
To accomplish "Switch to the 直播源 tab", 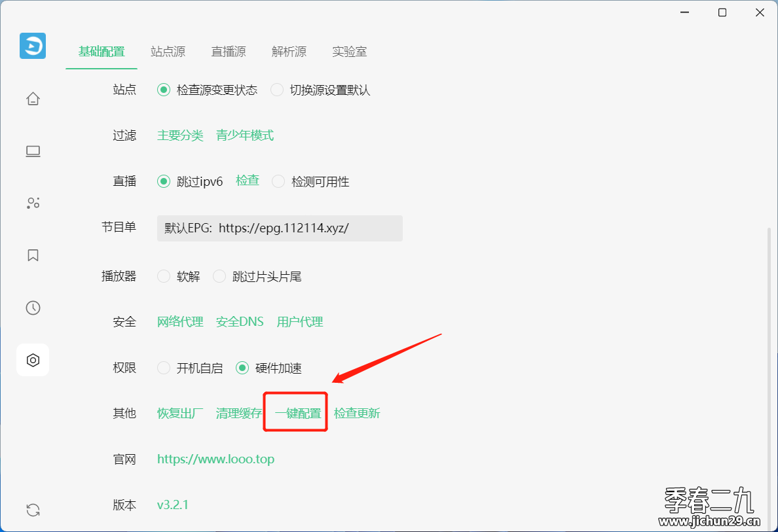I will tap(229, 52).
